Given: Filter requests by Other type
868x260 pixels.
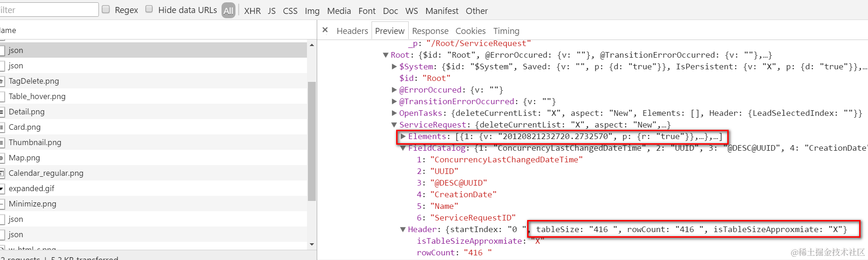Looking at the screenshot, I should (x=476, y=11).
